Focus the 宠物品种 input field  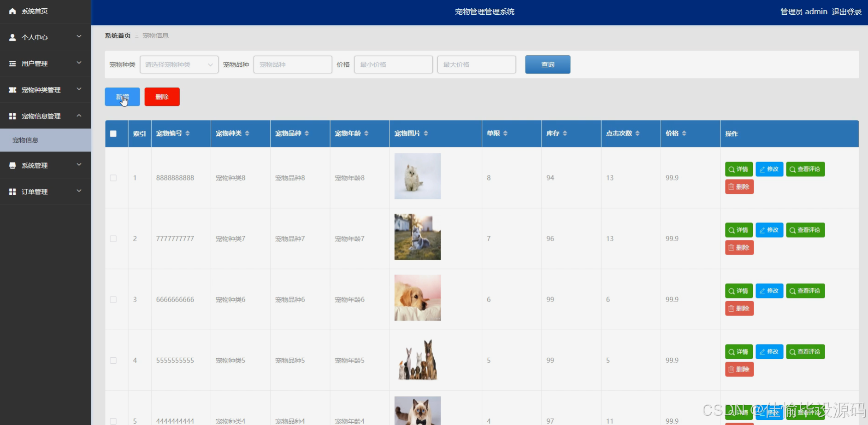tap(293, 64)
